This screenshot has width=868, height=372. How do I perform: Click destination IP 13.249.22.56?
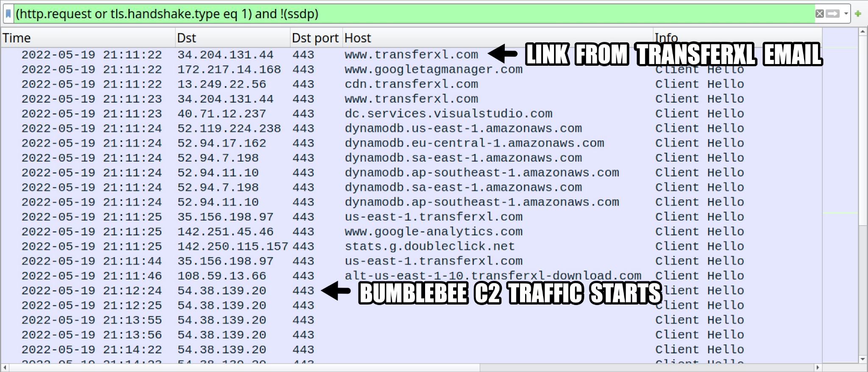[222, 84]
